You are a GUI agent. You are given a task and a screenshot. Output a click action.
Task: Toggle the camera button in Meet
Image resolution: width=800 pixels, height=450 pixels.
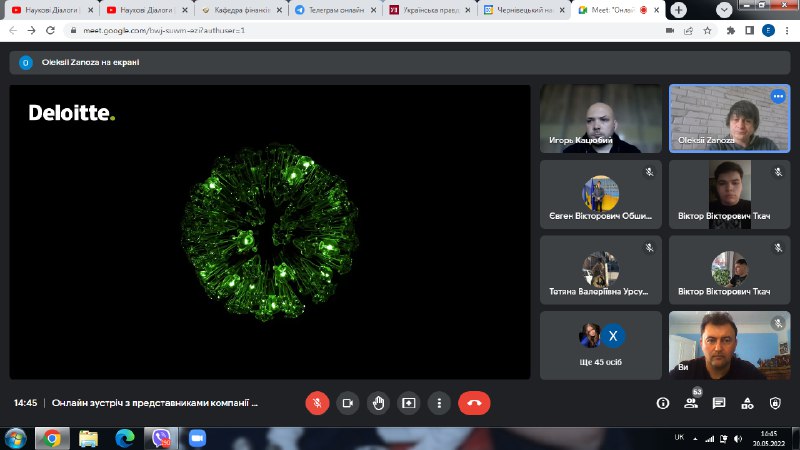pos(347,403)
